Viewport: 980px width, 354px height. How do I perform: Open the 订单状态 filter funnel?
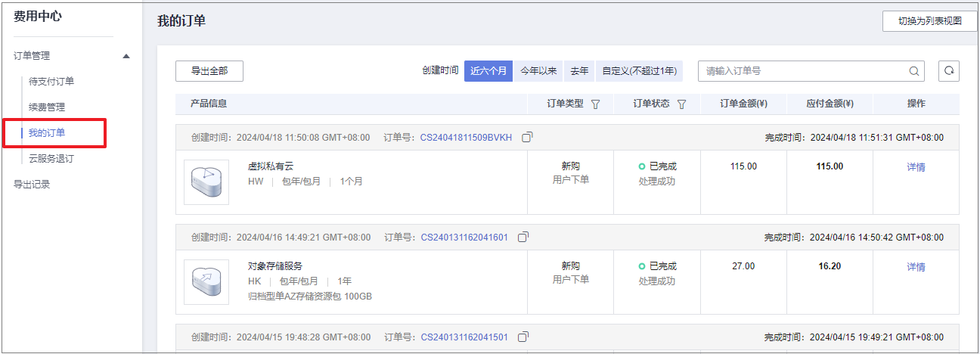681,104
